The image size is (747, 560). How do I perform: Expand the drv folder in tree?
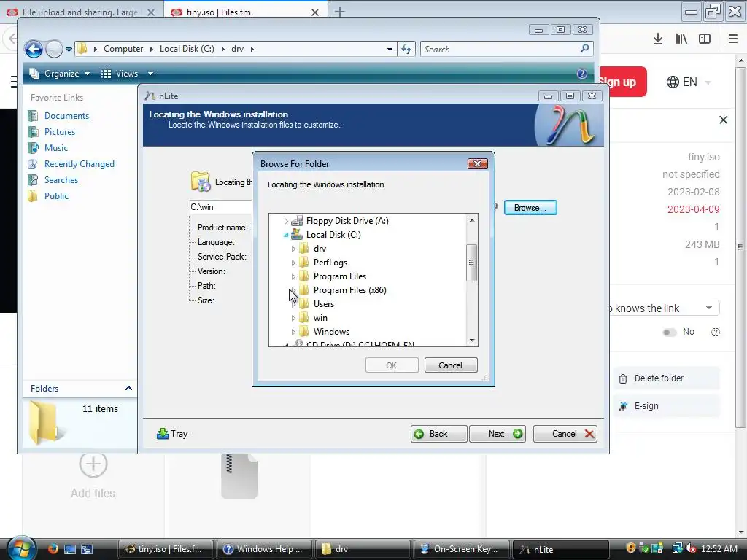(x=293, y=249)
